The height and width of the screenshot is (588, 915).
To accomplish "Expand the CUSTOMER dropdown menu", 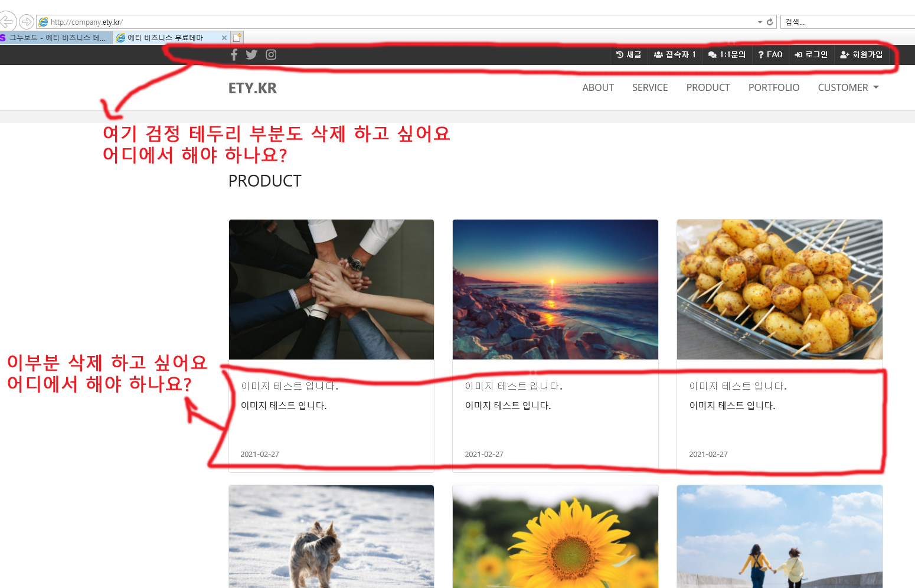I will [x=848, y=87].
